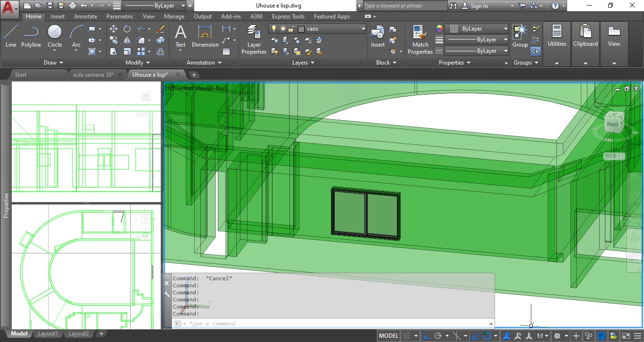This screenshot has width=644, height=342.
Task: Click the Offset tool icon
Action: (x=160, y=51)
